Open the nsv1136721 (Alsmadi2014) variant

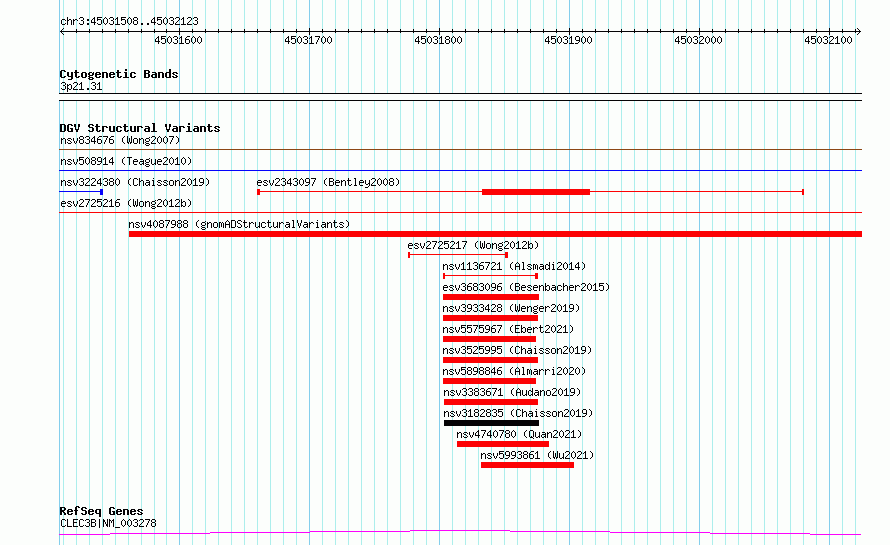tap(514, 267)
